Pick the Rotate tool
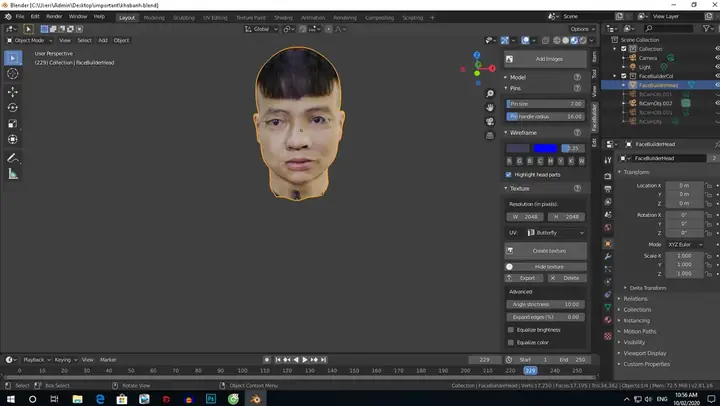 tap(13, 107)
